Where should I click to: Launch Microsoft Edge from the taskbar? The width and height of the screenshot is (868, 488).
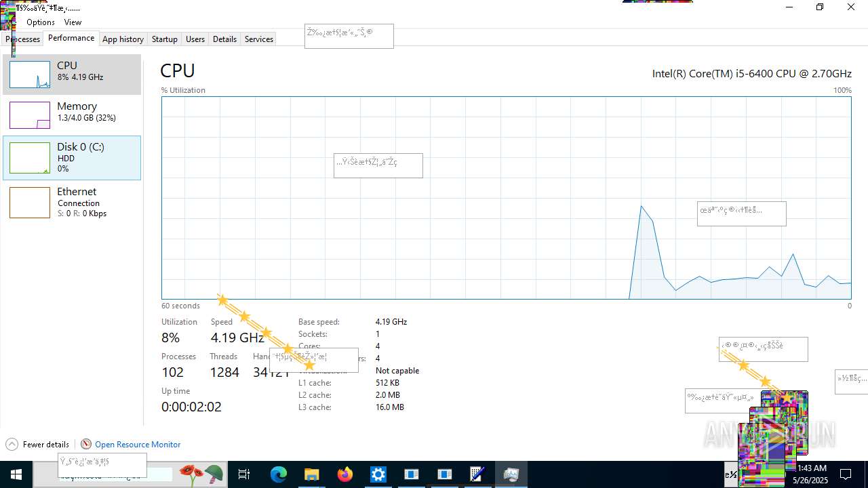coord(278,474)
